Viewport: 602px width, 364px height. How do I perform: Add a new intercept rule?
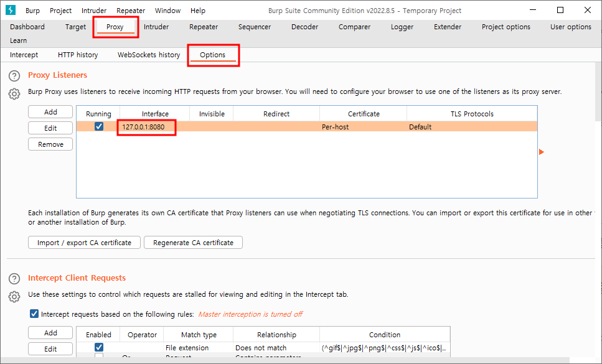pyautogui.click(x=50, y=333)
